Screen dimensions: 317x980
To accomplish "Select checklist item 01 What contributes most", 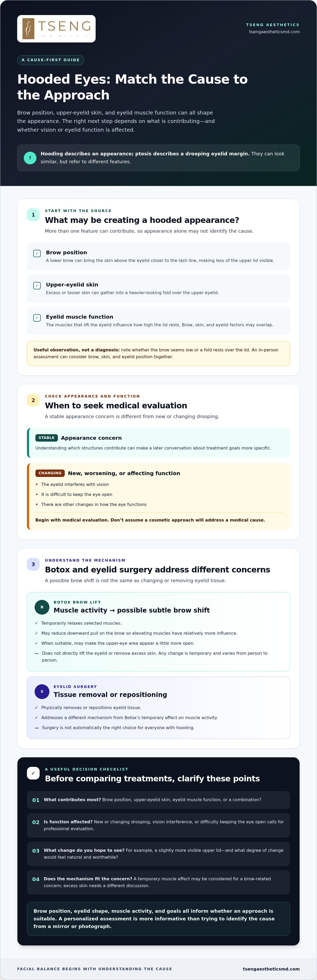I will click(158, 800).
